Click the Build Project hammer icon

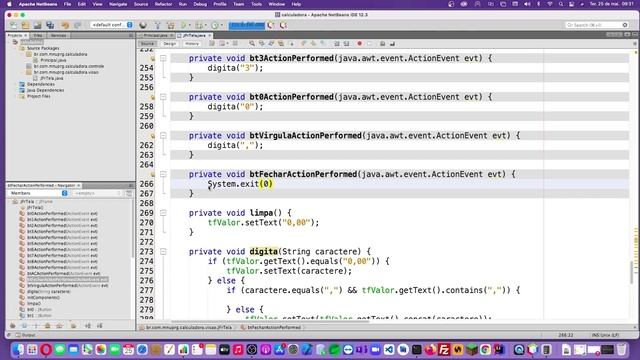pyautogui.click(x=158, y=25)
